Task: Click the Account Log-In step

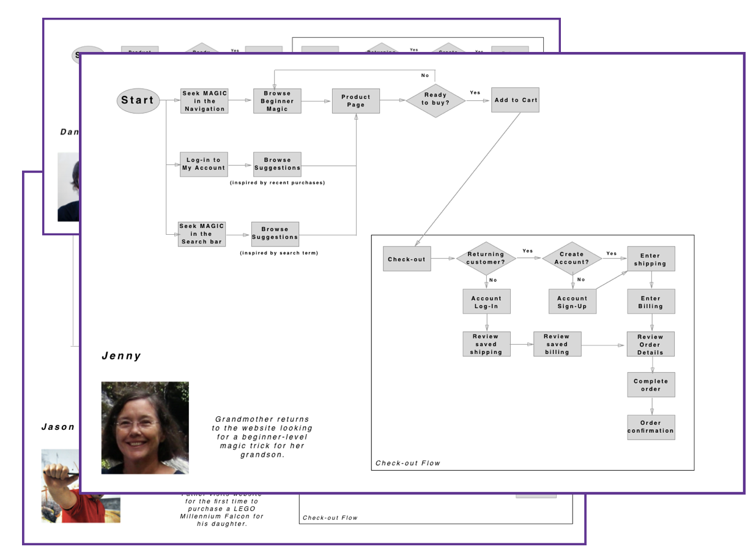Action: pos(486,302)
